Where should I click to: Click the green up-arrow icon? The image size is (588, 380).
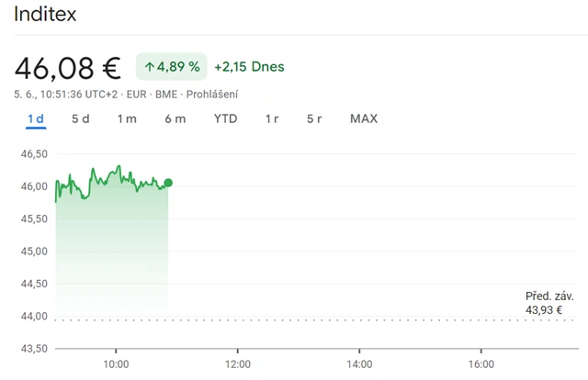tap(150, 67)
